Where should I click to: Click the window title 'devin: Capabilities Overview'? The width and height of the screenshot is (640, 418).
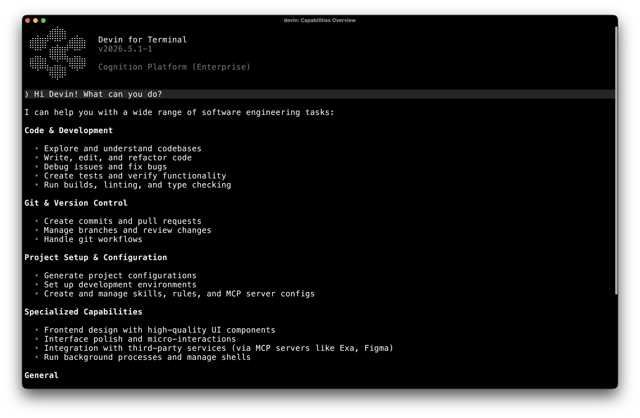(x=320, y=20)
